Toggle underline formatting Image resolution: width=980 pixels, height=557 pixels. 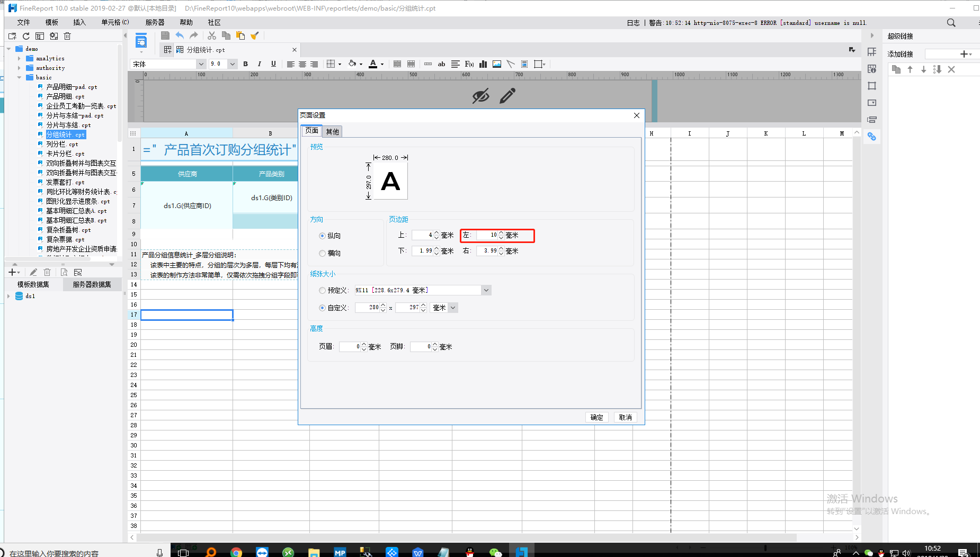point(273,64)
